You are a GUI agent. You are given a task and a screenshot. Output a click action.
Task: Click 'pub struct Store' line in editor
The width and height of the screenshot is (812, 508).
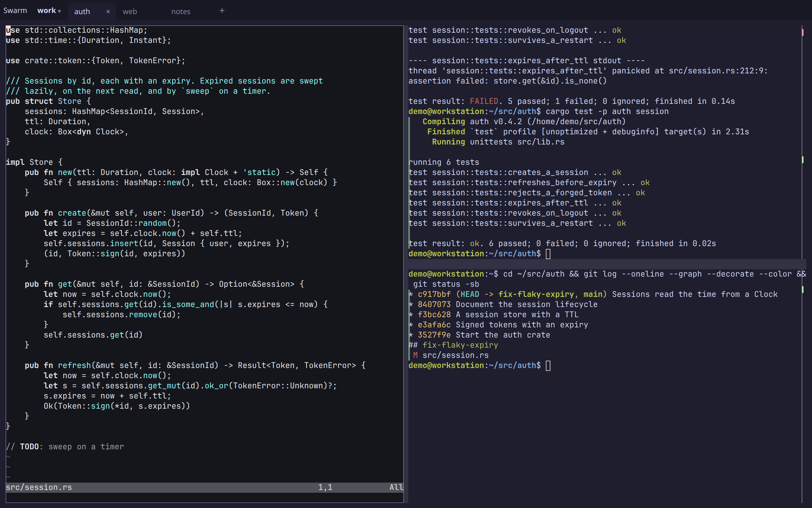[x=48, y=101]
